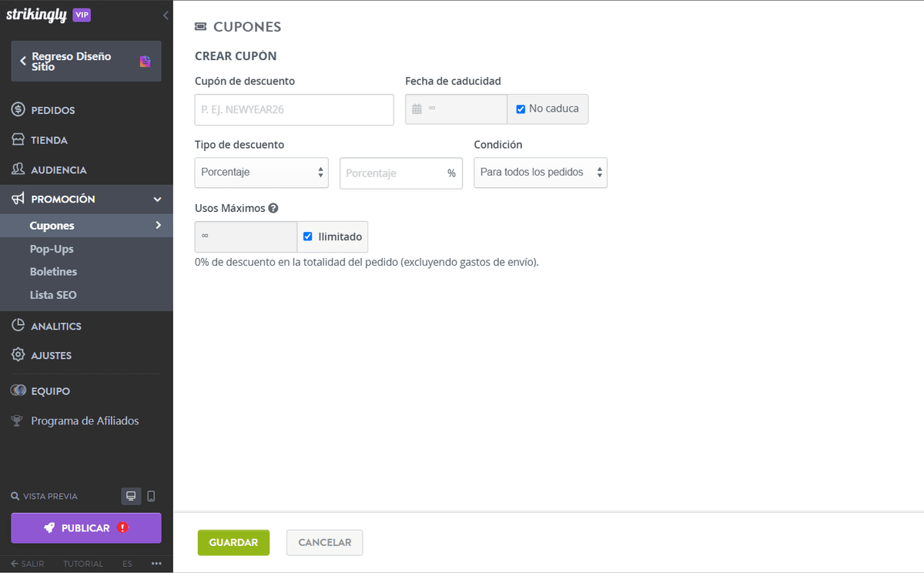Uncheck the No caduca checkbox
924x573 pixels.
pyautogui.click(x=521, y=109)
